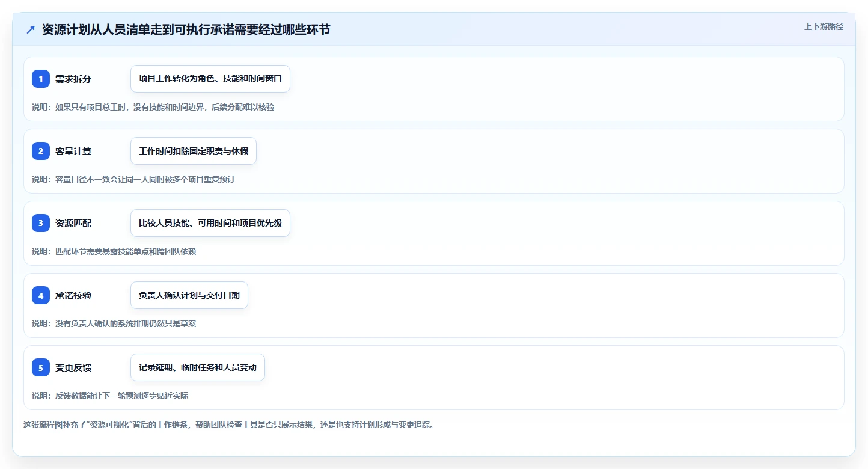Click the 变更反馈 step title
Screen dimensions: 868x469
pos(73,368)
